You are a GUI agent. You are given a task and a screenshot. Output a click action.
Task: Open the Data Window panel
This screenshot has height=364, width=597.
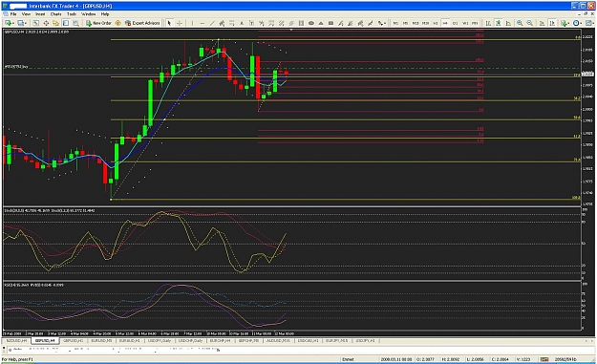46,23
